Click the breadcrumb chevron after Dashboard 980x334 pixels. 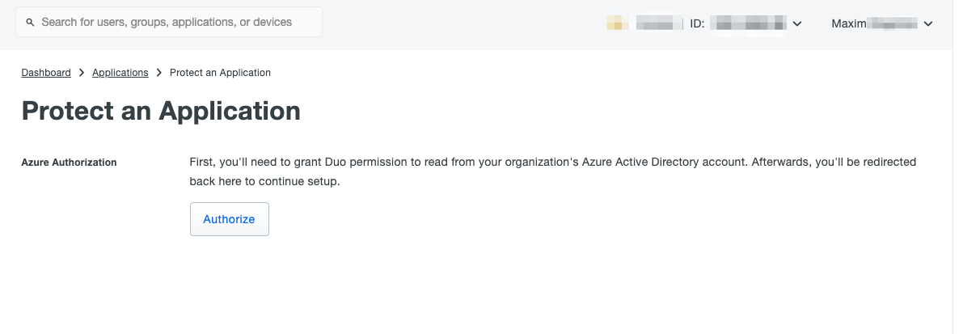tap(82, 73)
